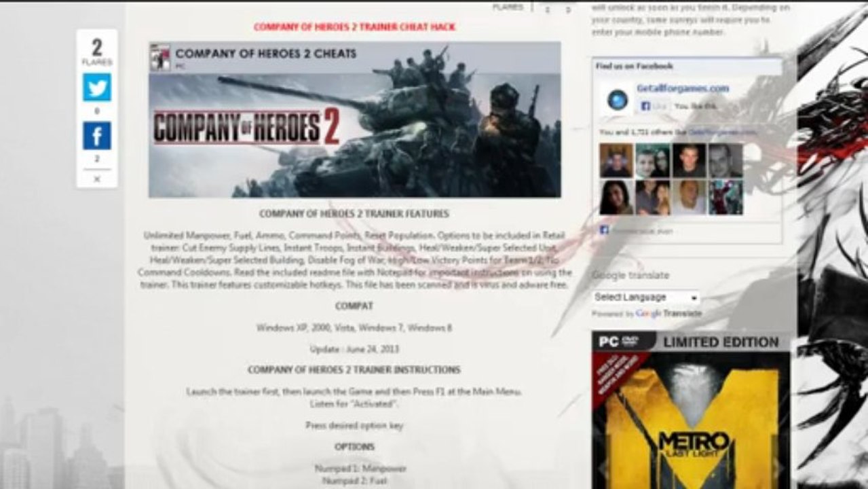Click the '2 FLARES' counter on the share bar
This screenshot has width=868, height=489.
click(96, 51)
